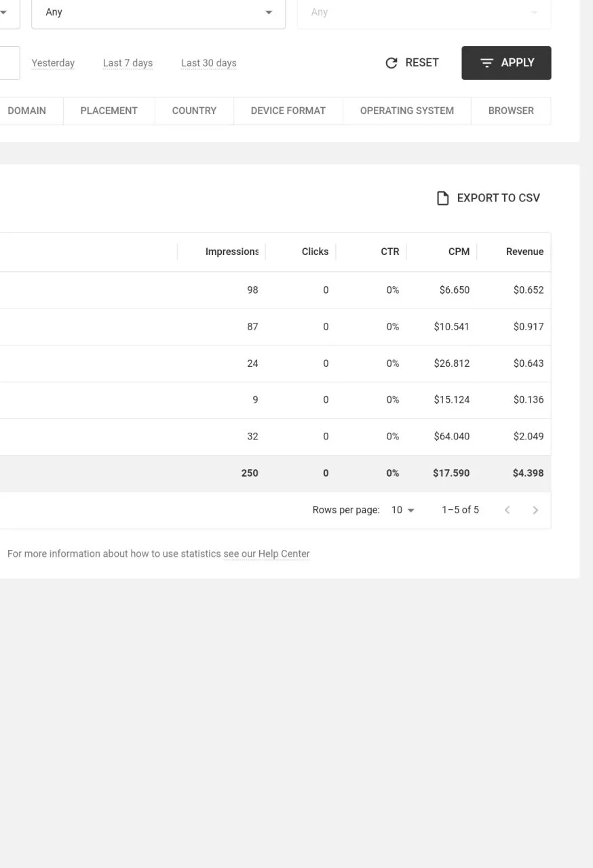Click revenue value $2.049
This screenshot has height=868, width=593.
529,437
